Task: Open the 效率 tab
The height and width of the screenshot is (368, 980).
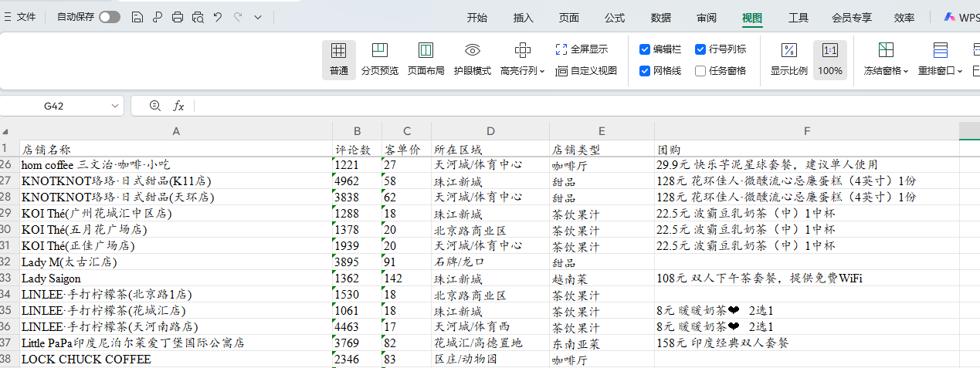Action: click(x=904, y=18)
